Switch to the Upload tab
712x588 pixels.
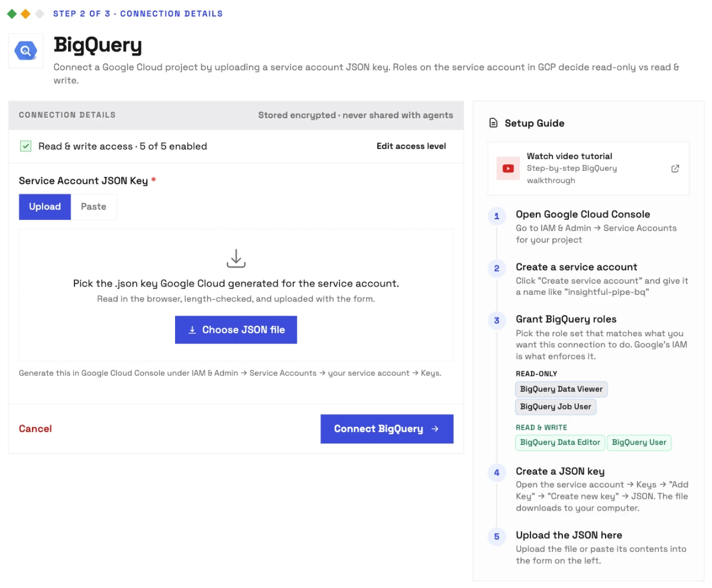(x=45, y=207)
